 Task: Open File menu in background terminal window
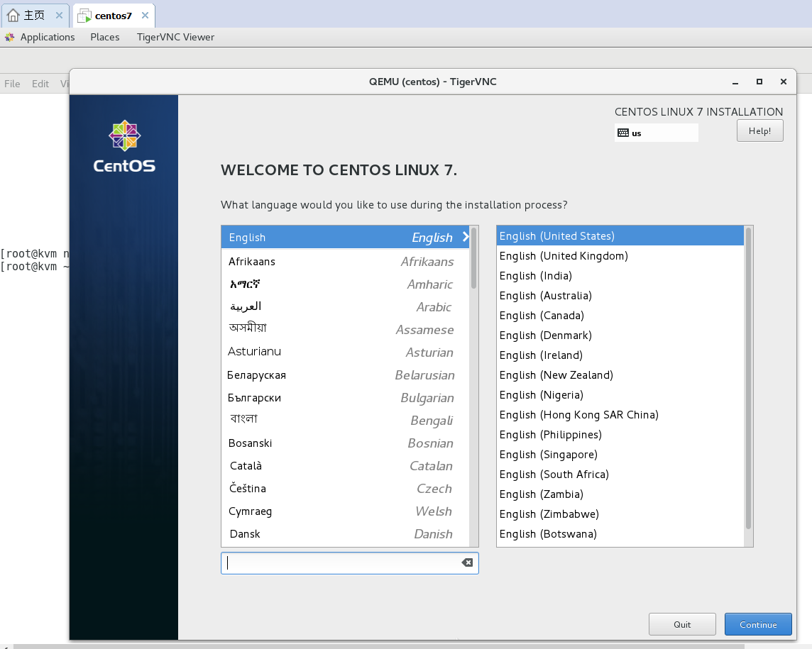tap(12, 83)
